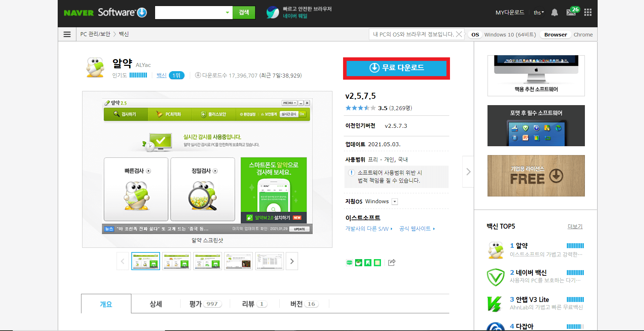This screenshot has height=331, width=644.
Task: Share via the Naver Cafe cup icon
Action: pos(359,263)
